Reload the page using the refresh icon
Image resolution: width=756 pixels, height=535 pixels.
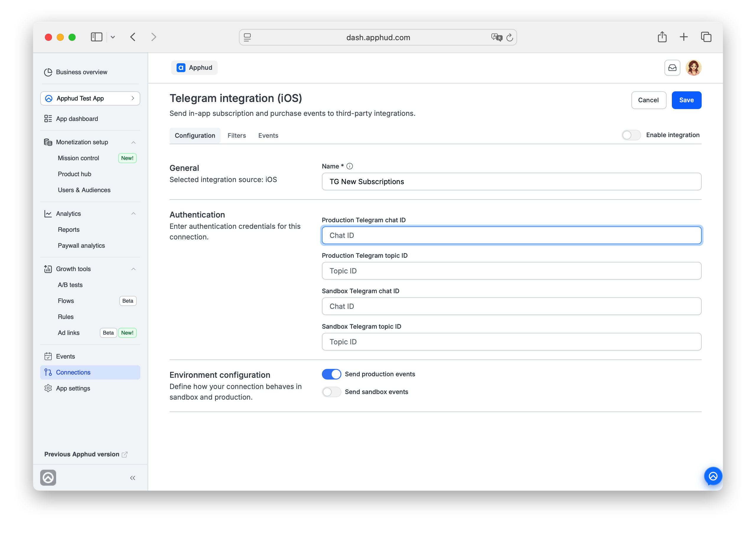point(510,37)
